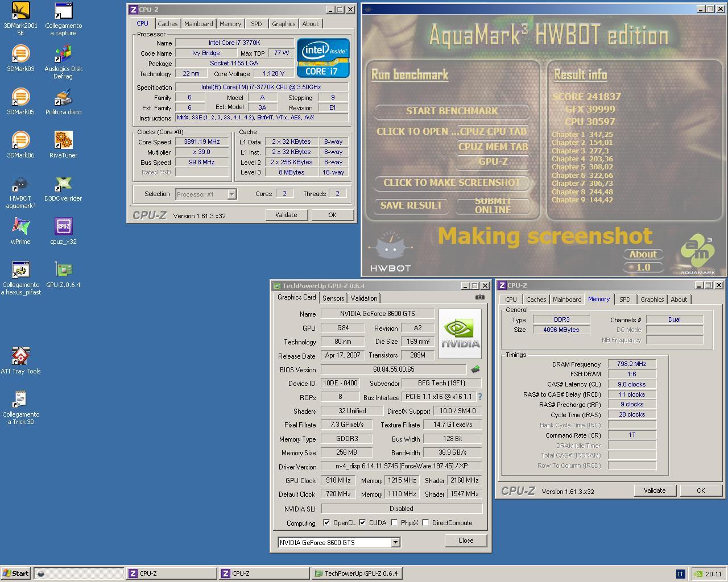
Task: Switch to CPU tab in memory CPU-Z window
Action: (511, 300)
